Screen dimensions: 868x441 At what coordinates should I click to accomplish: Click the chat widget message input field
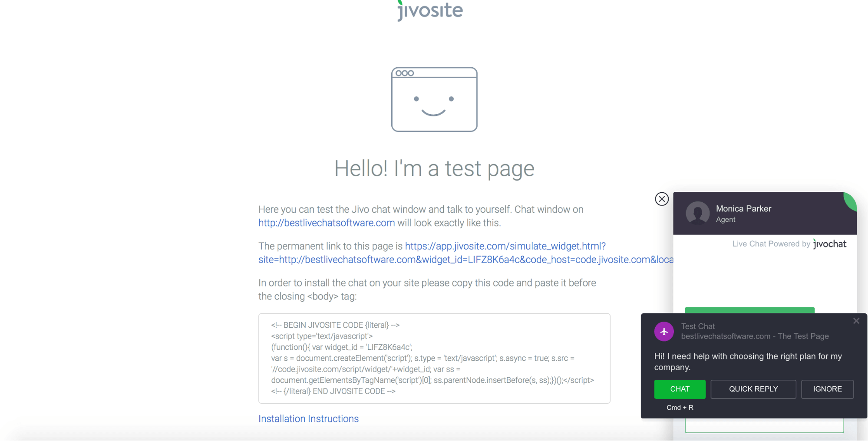click(x=764, y=425)
